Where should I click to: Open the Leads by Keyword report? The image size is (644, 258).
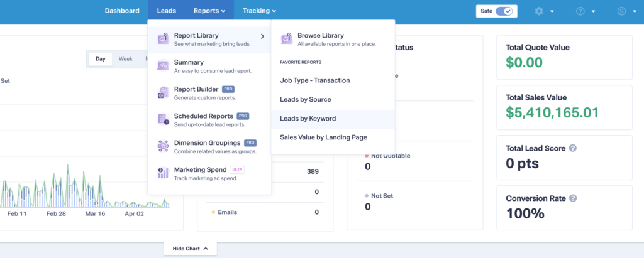pos(333,119)
